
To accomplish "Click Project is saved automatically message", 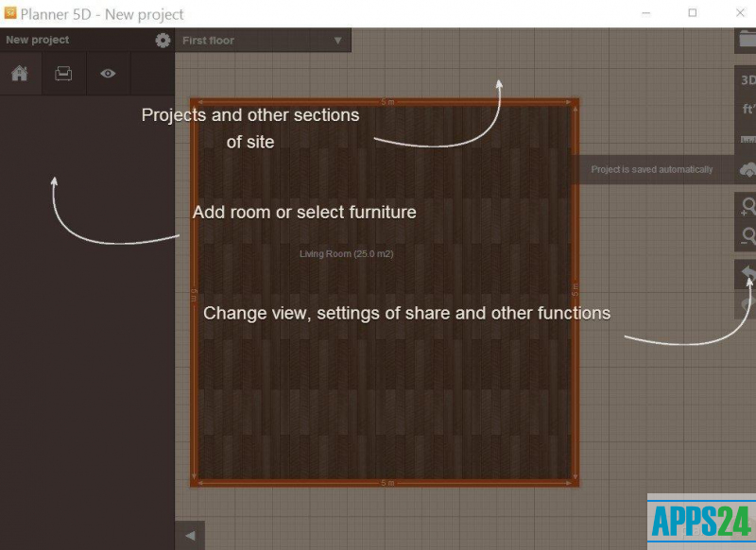I will click(651, 170).
